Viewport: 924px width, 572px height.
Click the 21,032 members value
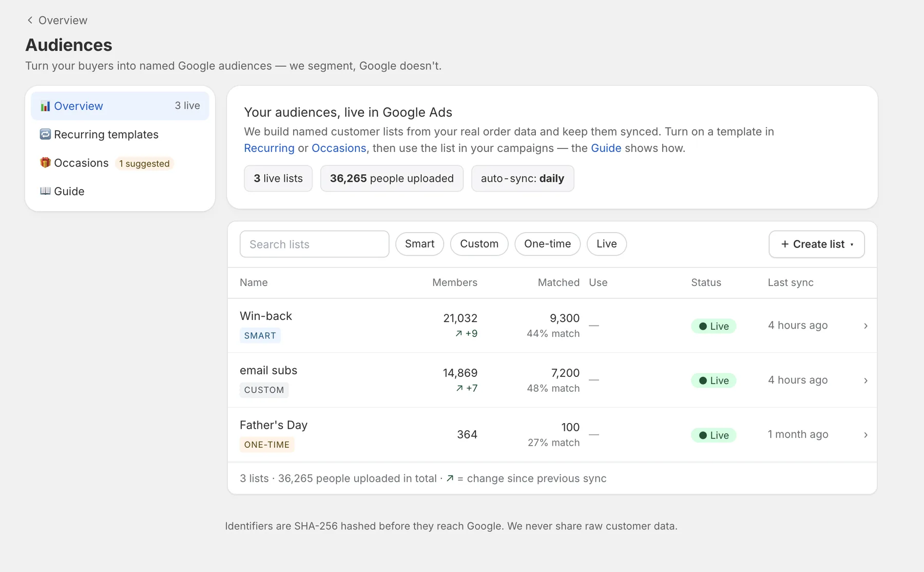pos(460,318)
